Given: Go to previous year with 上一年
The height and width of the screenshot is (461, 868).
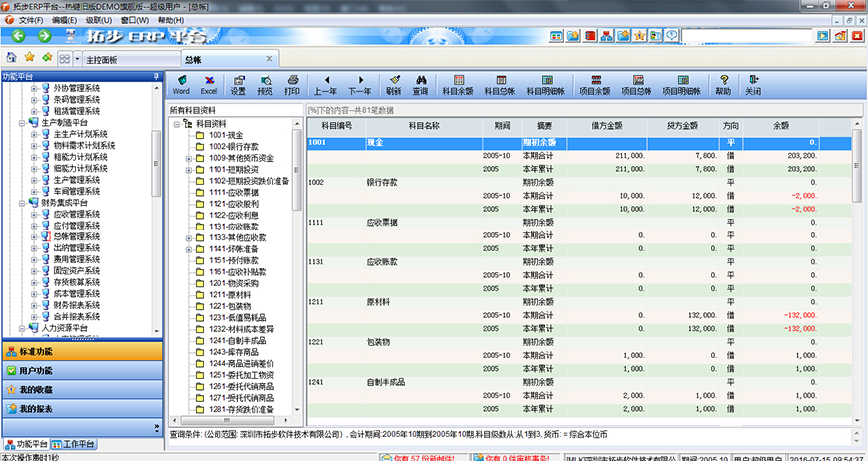Looking at the screenshot, I should 325,84.
